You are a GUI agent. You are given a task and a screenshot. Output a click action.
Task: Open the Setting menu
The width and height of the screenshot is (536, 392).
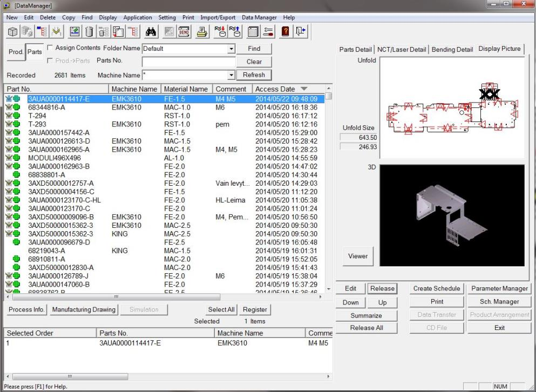pos(167,17)
